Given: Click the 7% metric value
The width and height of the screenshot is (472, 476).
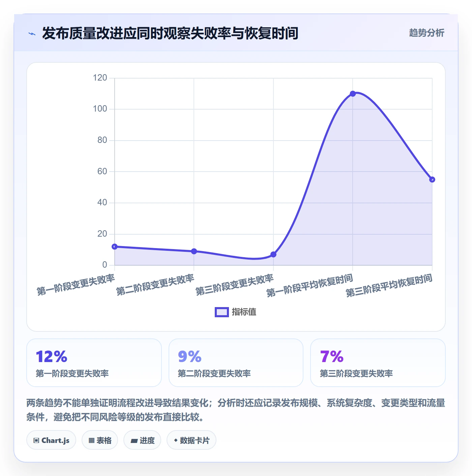Looking at the screenshot, I should 332,357.
